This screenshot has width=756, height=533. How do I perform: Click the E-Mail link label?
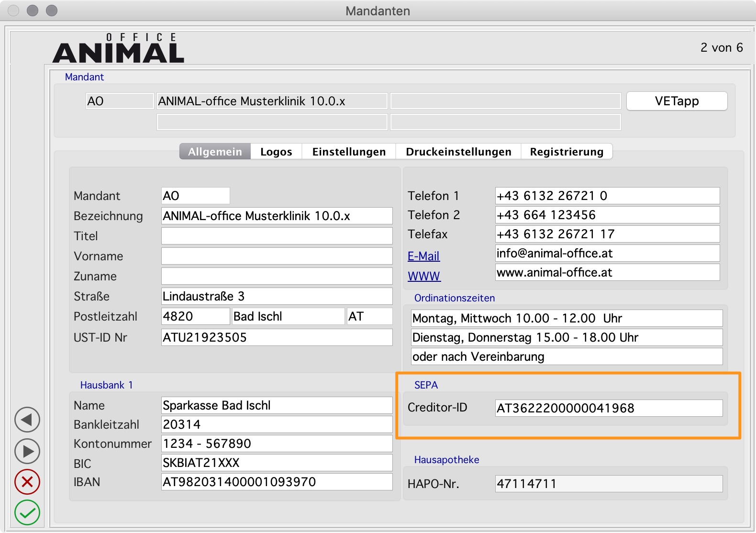423,256
